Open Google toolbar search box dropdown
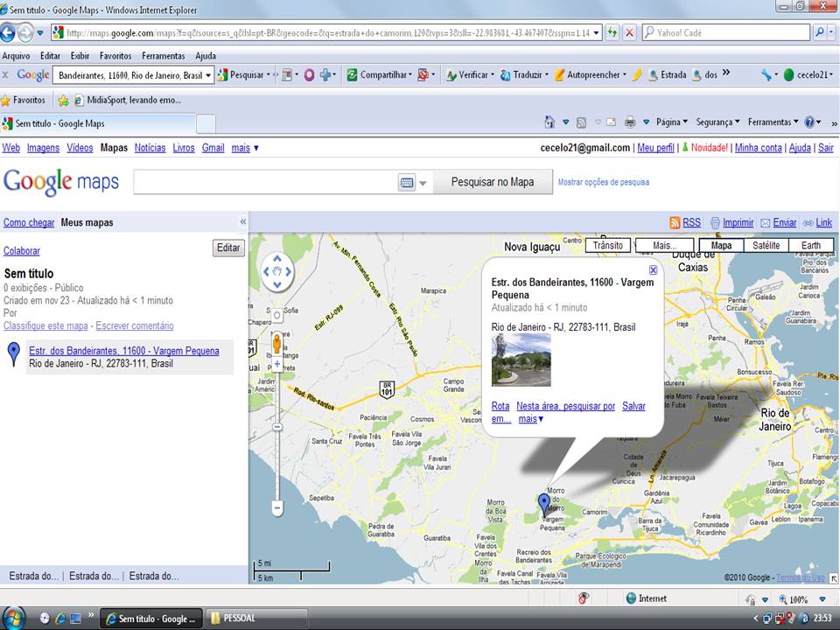Viewport: 840px width, 630px height. pyautogui.click(x=208, y=75)
